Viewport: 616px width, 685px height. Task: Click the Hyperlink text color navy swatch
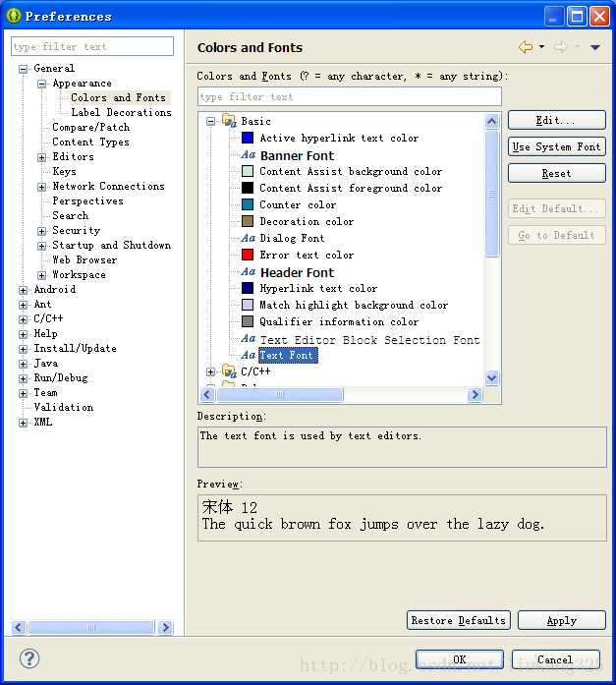click(x=248, y=288)
